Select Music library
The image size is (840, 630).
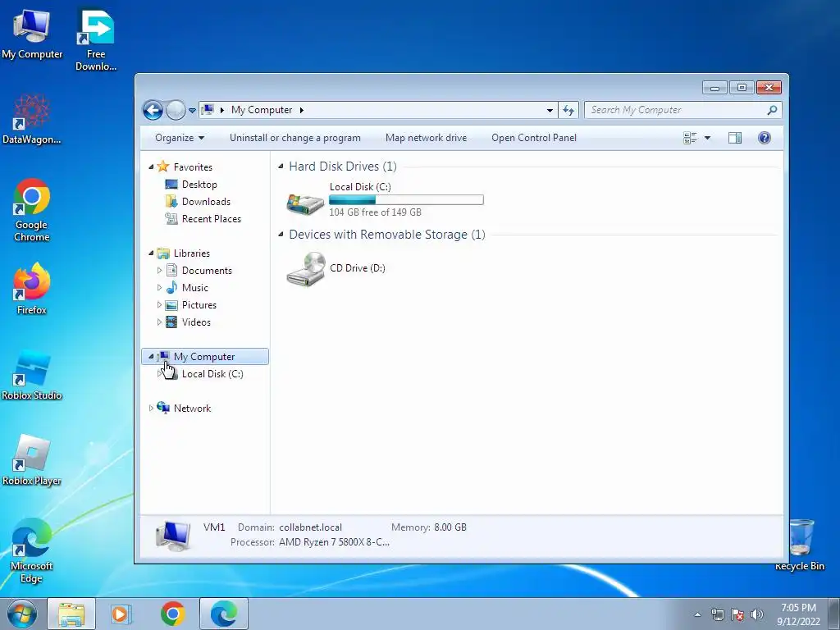(194, 288)
